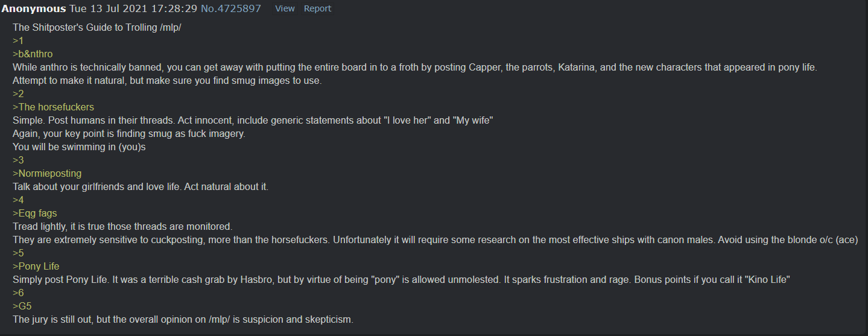Viewport: 868px width, 336px height.
Task: Click the greentext line ">6"
Action: (x=18, y=293)
